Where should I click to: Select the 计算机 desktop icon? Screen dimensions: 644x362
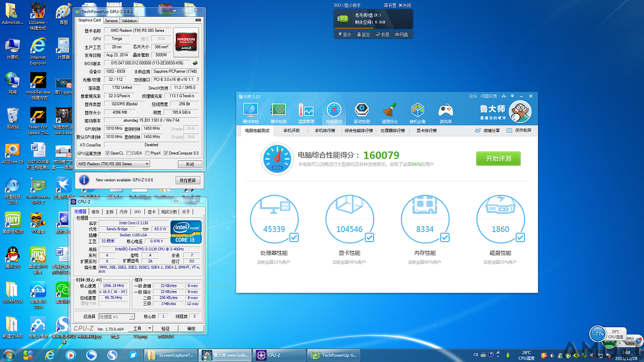13,49
